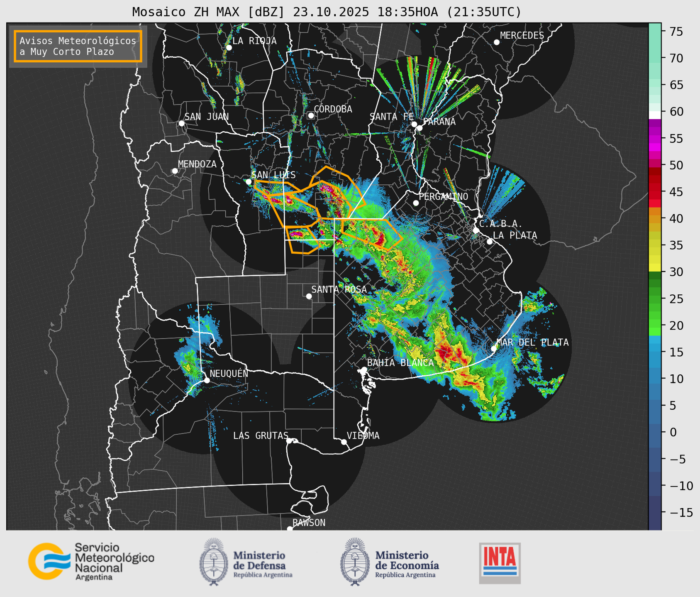The height and width of the screenshot is (597, 700).
Task: Click the PERGAMINO city label
Action: 444,196
